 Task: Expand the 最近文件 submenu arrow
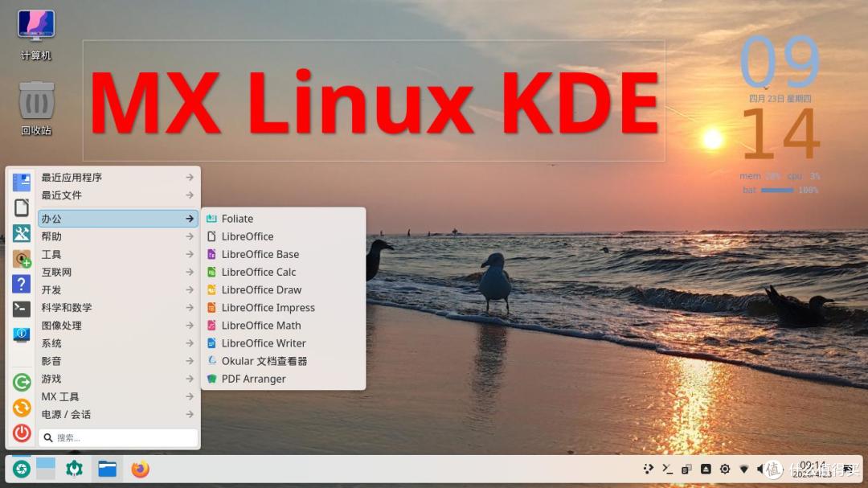[190, 195]
